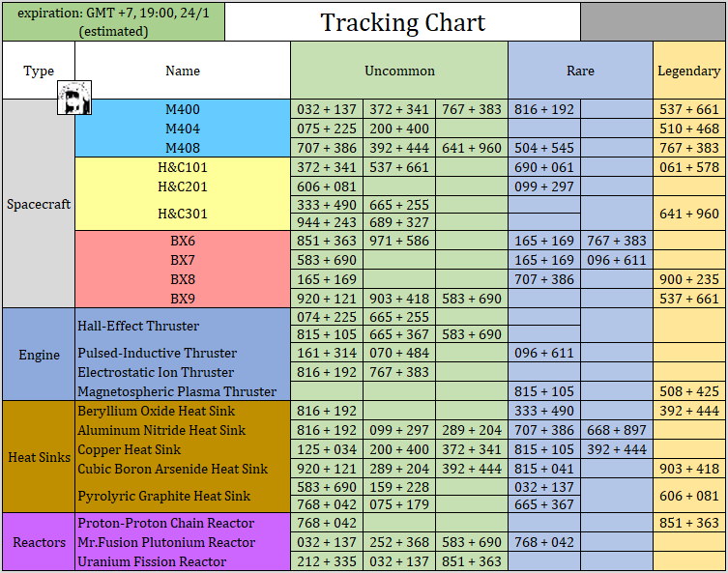The image size is (728, 573).
Task: Click the Legendary column header
Action: tap(688, 71)
